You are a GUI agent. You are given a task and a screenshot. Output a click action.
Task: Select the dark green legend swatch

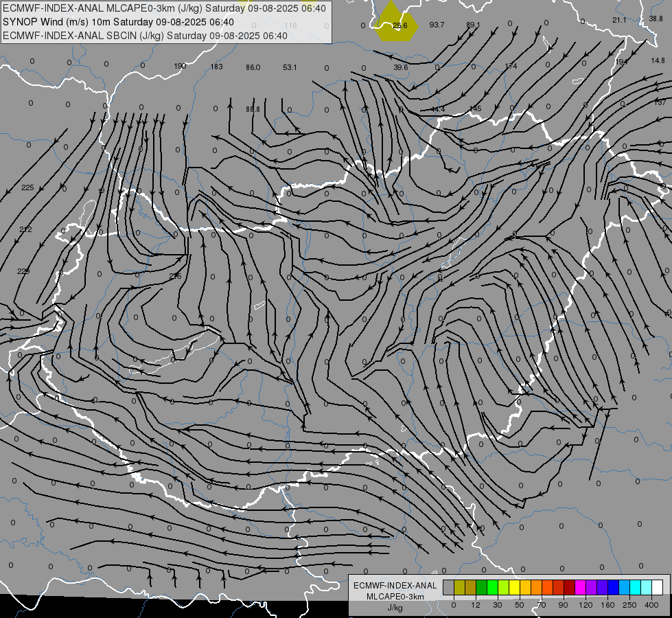tap(482, 587)
